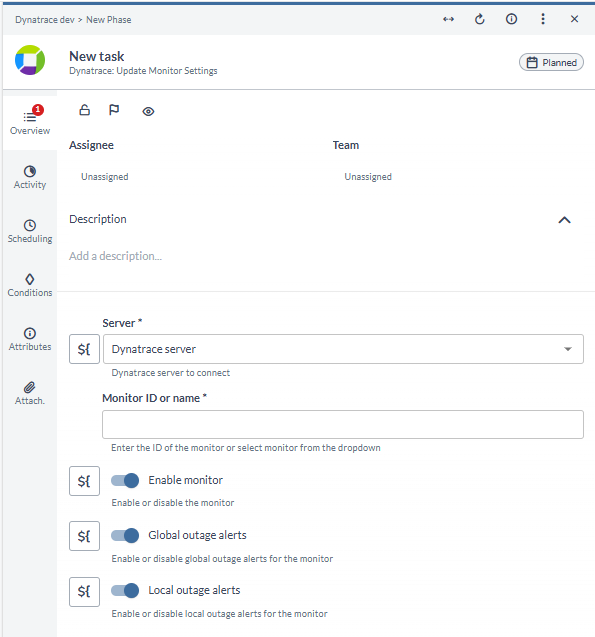Click the Planned status badge
This screenshot has height=637, width=595.
click(551, 63)
